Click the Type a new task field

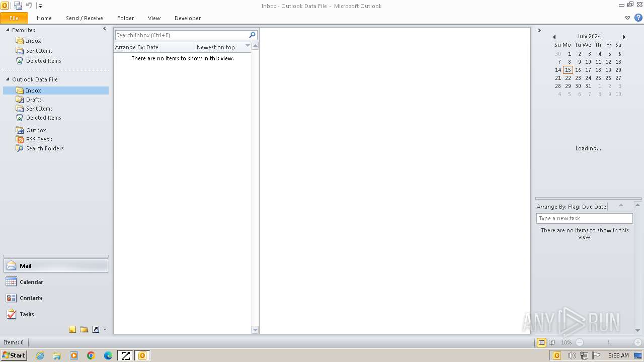click(585, 218)
